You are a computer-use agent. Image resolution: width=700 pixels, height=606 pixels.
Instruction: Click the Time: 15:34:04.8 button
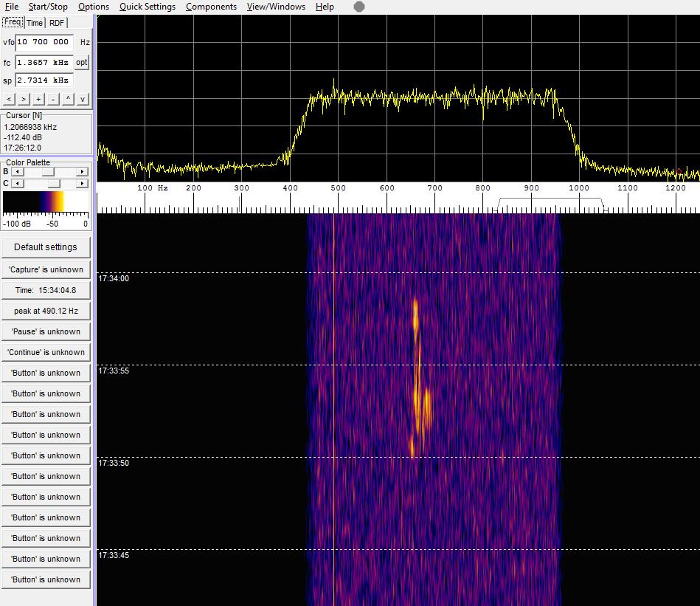tap(46, 290)
